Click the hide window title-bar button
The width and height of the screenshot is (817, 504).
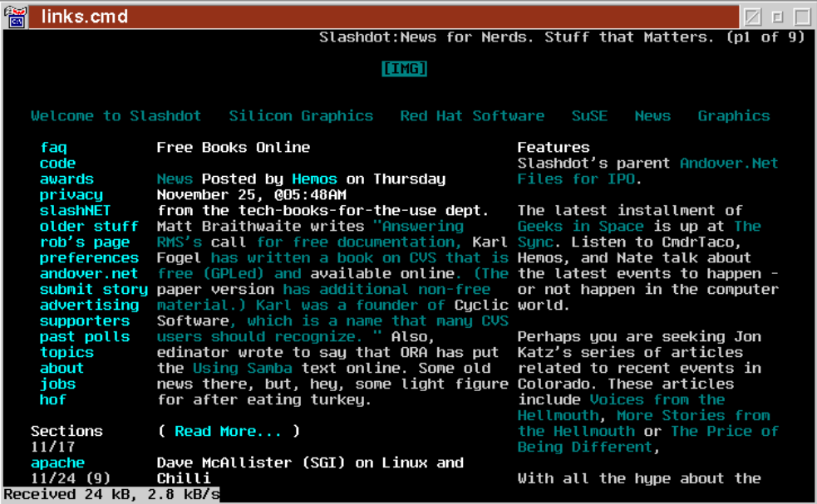(752, 17)
